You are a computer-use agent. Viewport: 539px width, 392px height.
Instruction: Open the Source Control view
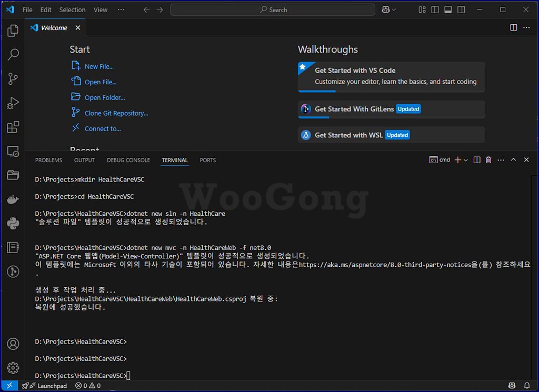13,79
